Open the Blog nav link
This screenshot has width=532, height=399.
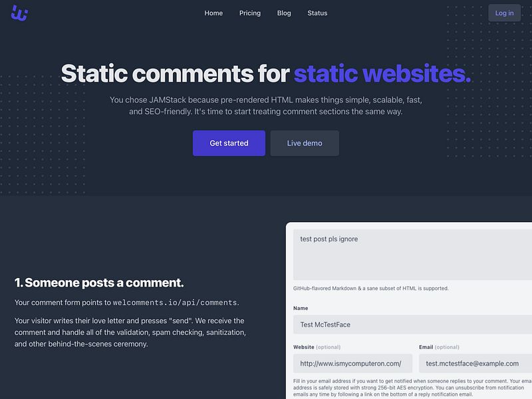tap(284, 13)
